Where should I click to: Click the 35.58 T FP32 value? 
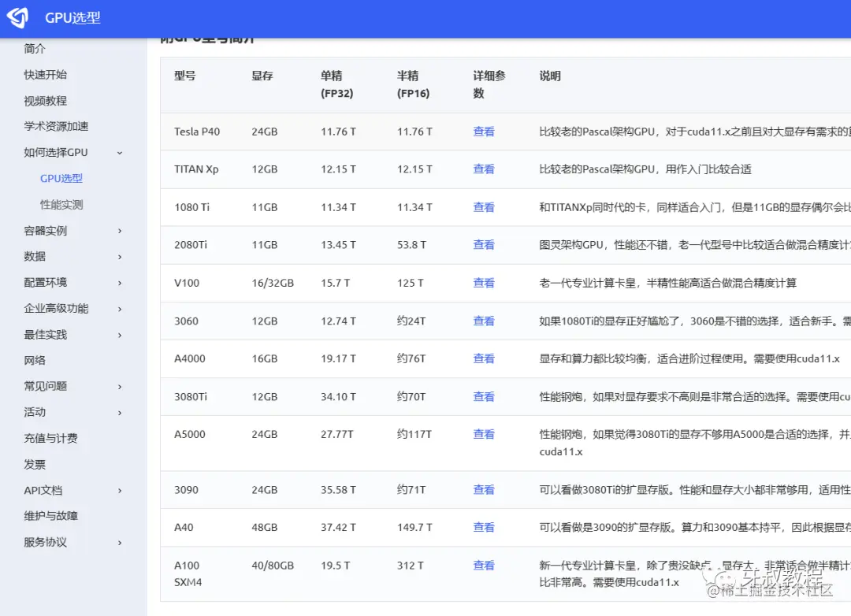[x=338, y=489]
